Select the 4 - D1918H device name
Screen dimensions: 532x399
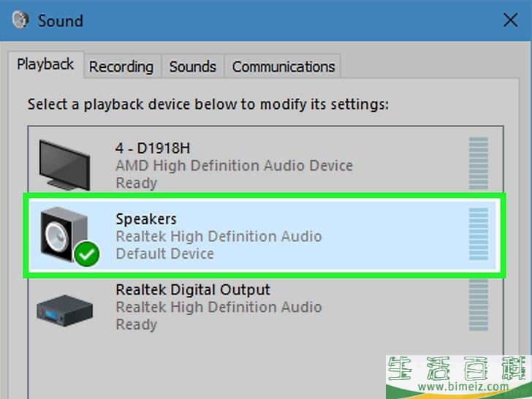[x=153, y=148]
